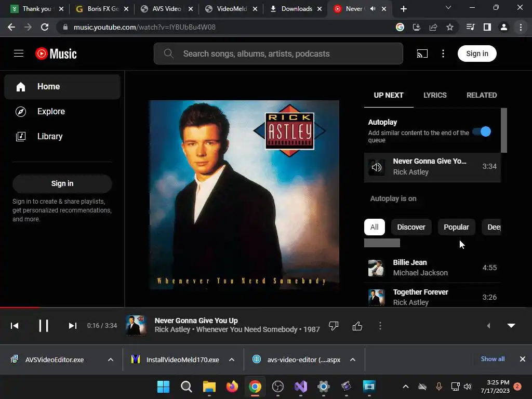Open the hamburger guide menu

19,54
